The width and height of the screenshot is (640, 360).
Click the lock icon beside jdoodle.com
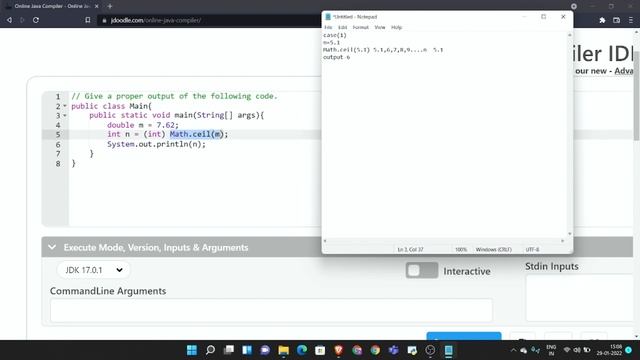pos(104,20)
